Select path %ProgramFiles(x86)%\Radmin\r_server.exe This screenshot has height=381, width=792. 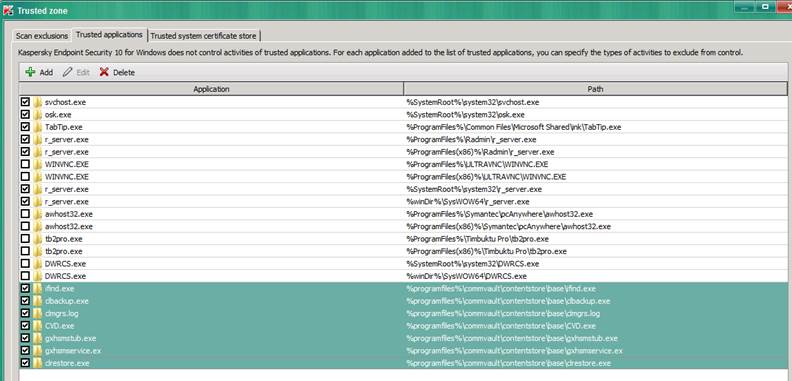480,152
